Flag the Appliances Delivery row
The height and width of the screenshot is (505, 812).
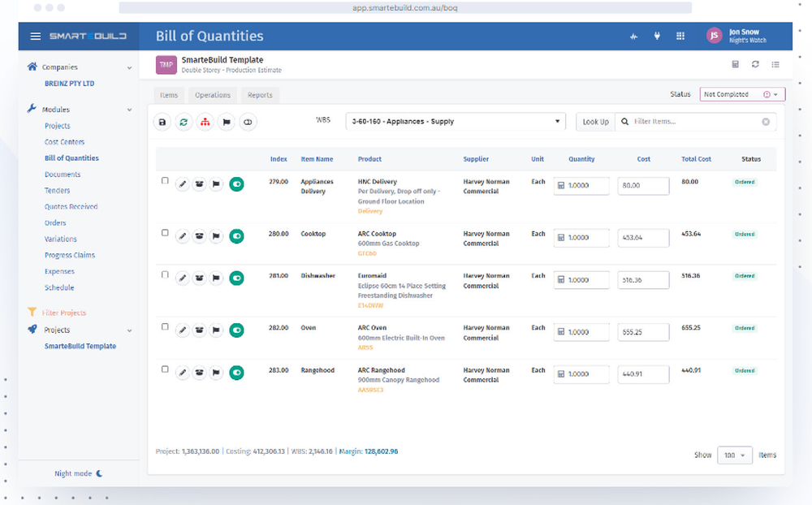coord(216,183)
